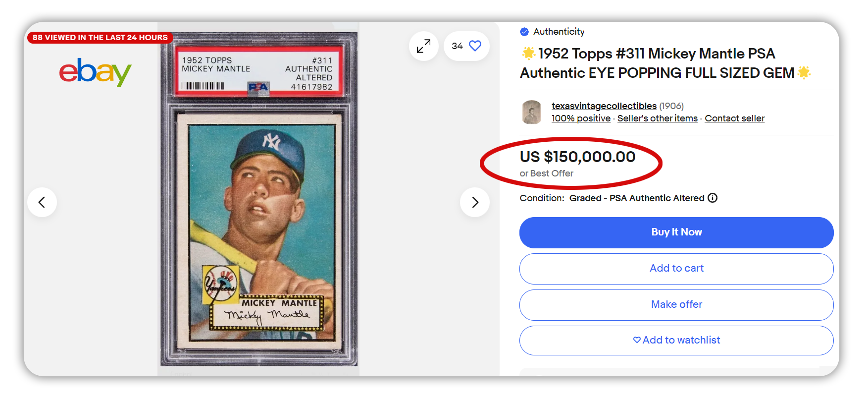Add the Mantle card to cart
The image size is (868, 402).
[676, 269]
